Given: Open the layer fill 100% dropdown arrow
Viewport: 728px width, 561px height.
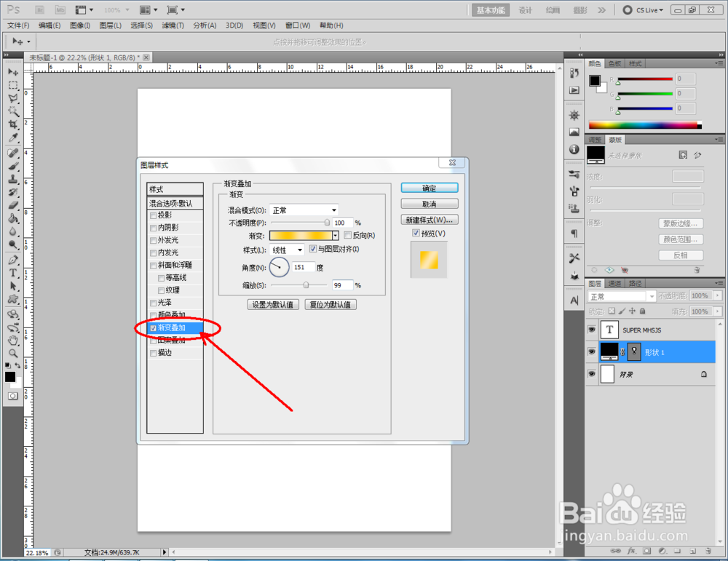Looking at the screenshot, I should coord(719,311).
